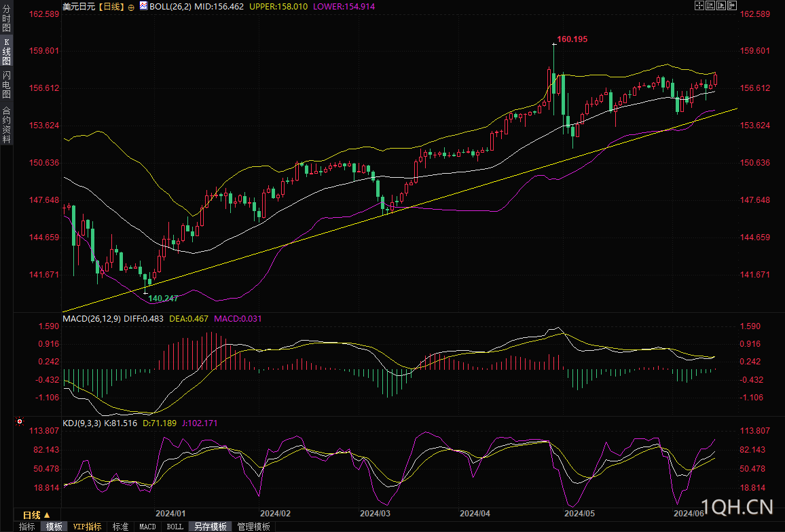The height and width of the screenshot is (532, 785).
Task: Click the 2024/01 date label
Action: point(170,514)
